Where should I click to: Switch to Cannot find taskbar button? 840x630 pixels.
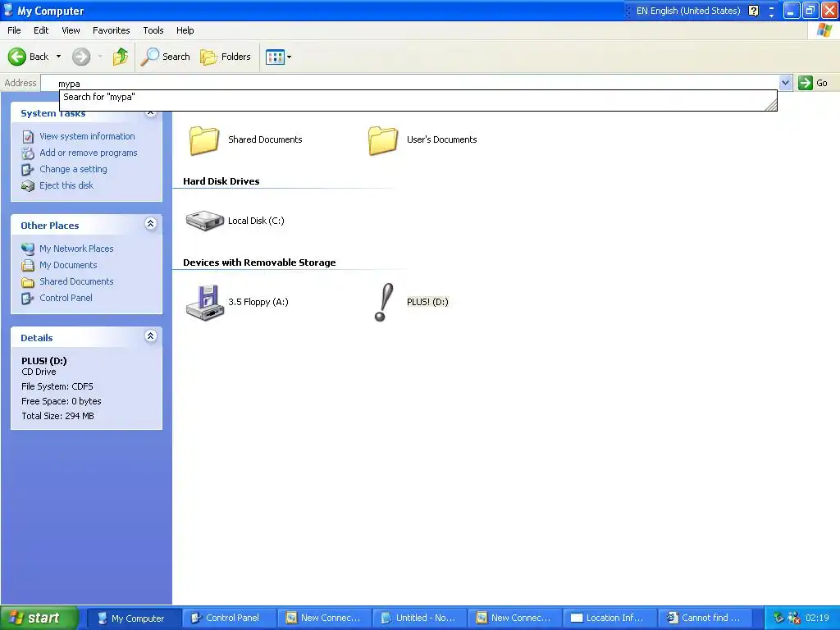pos(705,619)
